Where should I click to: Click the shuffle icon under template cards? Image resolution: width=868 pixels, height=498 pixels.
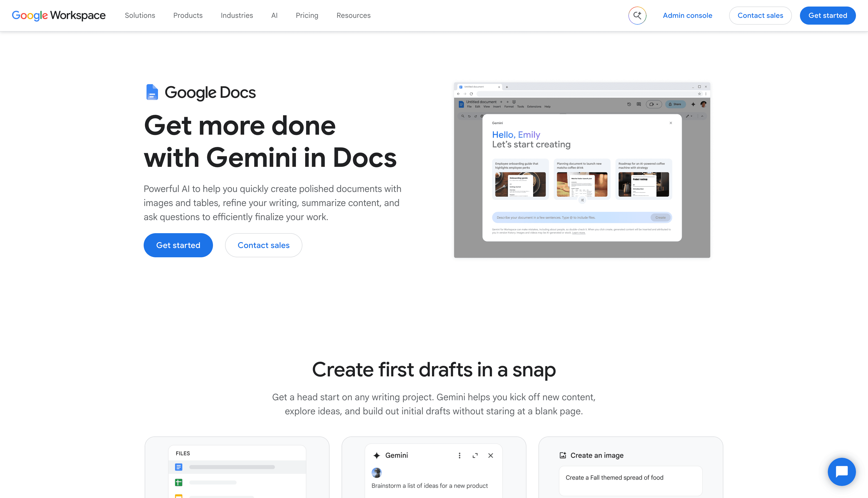(582, 200)
